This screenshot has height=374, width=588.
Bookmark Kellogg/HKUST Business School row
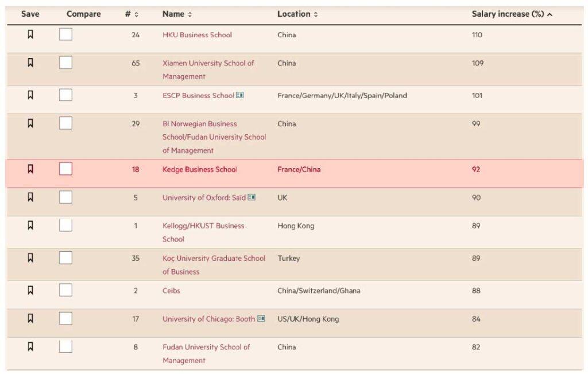coord(30,225)
